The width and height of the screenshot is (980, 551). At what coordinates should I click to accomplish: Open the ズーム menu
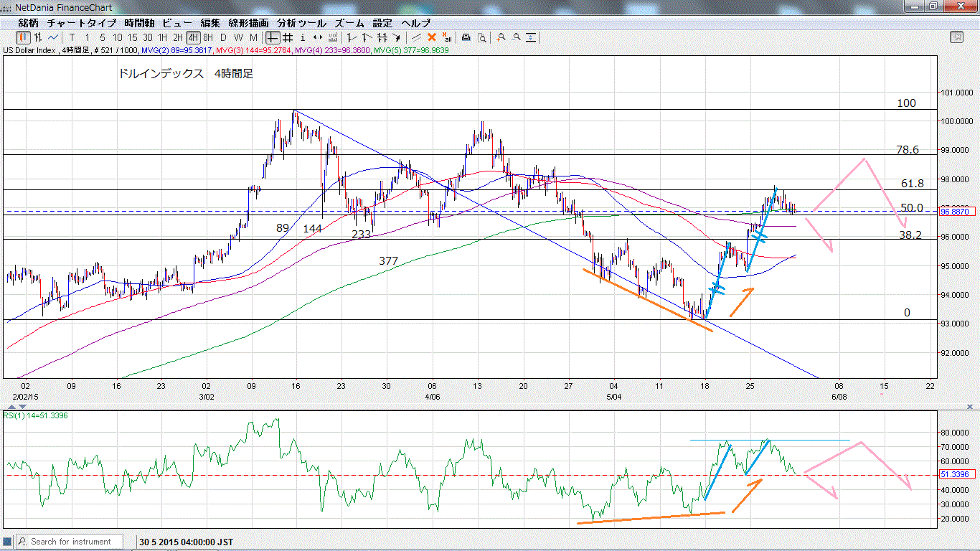pos(349,23)
